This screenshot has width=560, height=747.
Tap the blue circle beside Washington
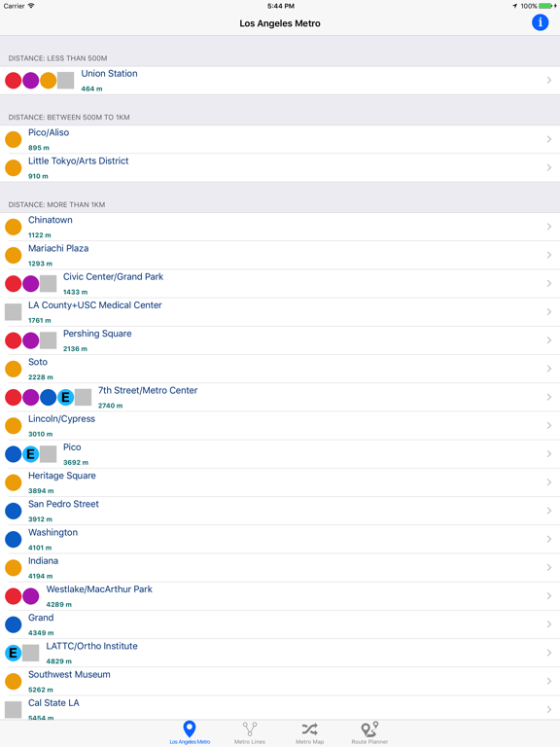14,539
